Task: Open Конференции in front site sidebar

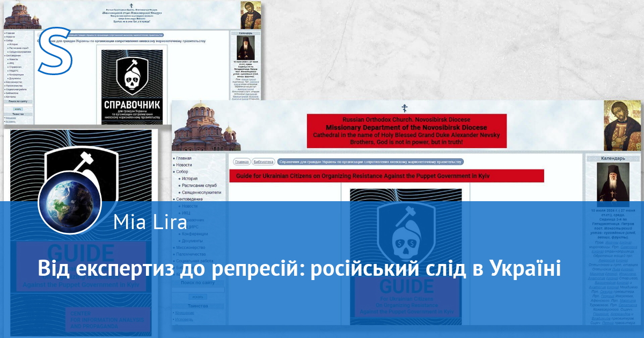Action: pos(195,234)
